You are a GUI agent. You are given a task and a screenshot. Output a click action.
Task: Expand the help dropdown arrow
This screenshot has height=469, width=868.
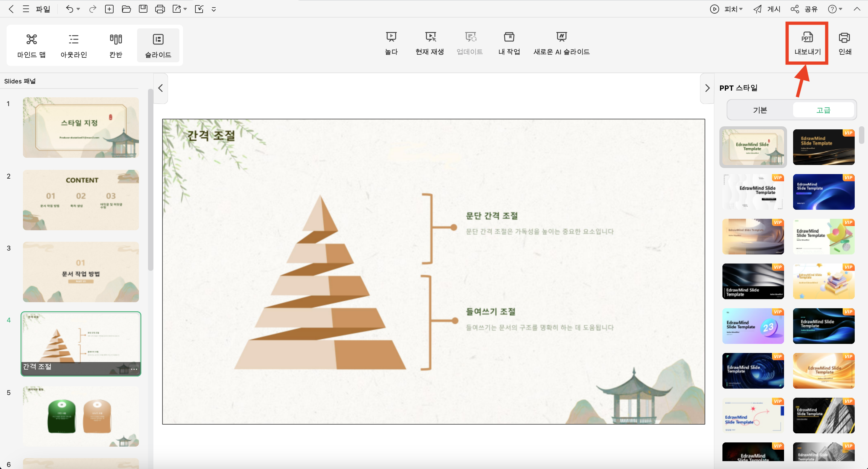pyautogui.click(x=841, y=9)
